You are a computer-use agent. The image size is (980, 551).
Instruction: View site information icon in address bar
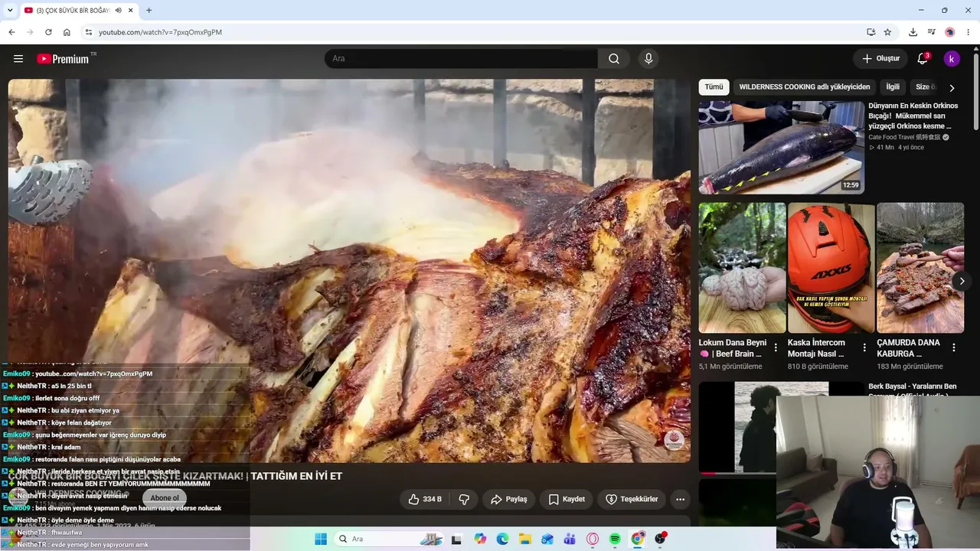(88, 32)
